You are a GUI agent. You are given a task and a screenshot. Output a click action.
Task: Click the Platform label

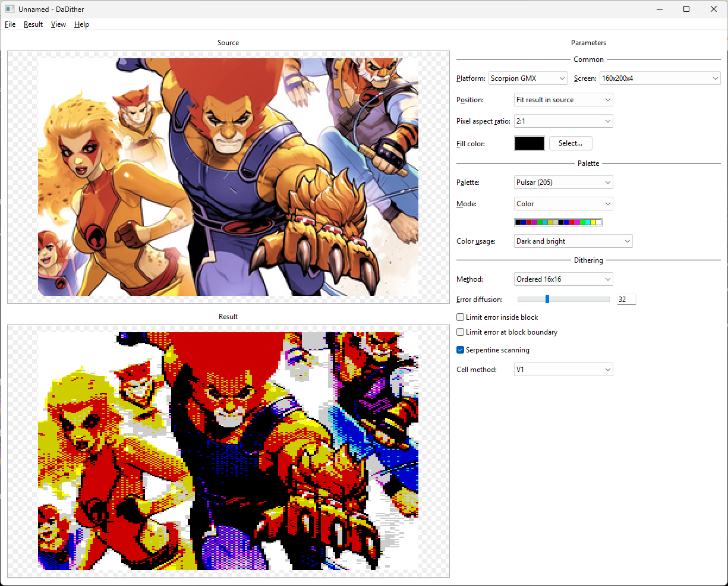click(x=471, y=78)
